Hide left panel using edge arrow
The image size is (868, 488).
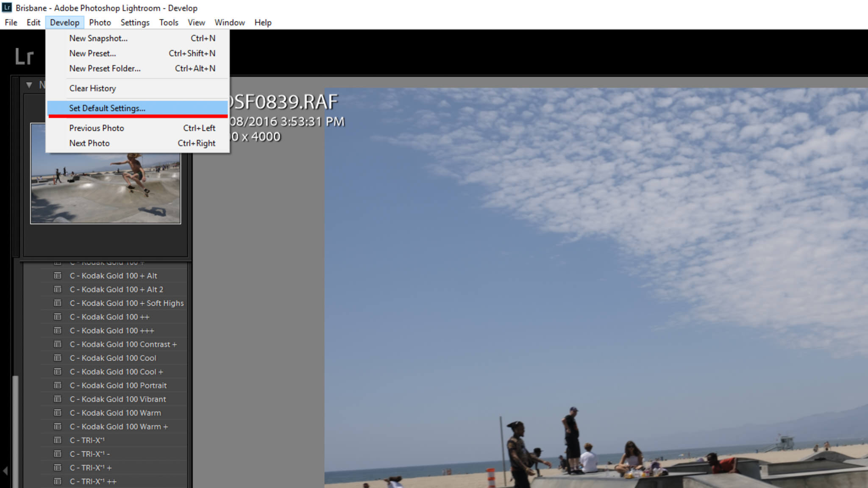(5, 471)
